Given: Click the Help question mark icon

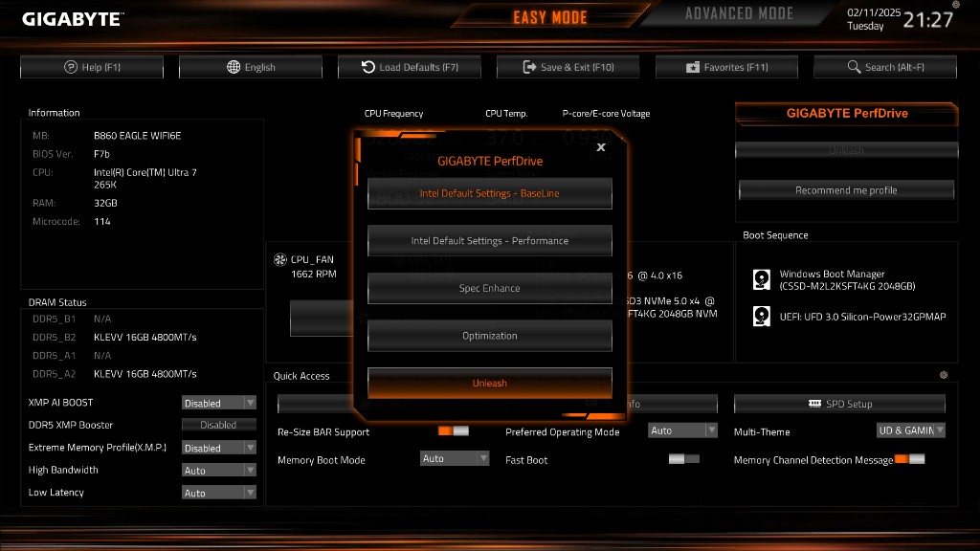Looking at the screenshot, I should tap(71, 67).
